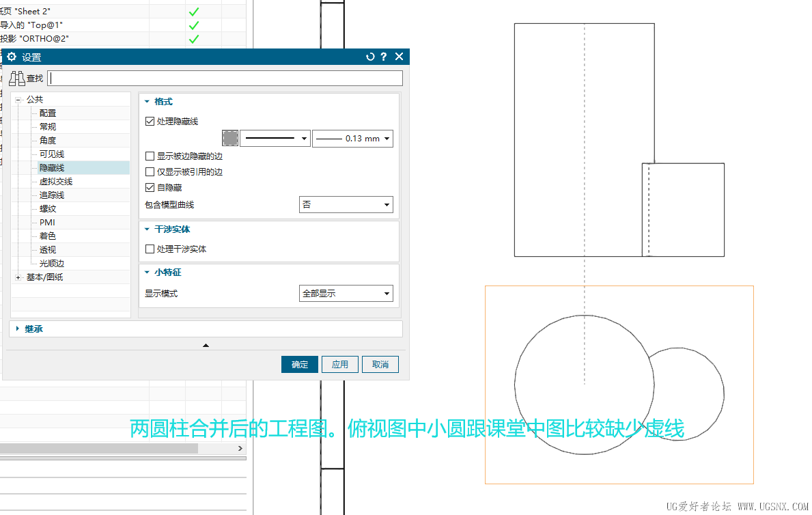The height and width of the screenshot is (515, 812).
Task: Click the gear icon on the 设置 dialog title bar
Action: coord(11,57)
